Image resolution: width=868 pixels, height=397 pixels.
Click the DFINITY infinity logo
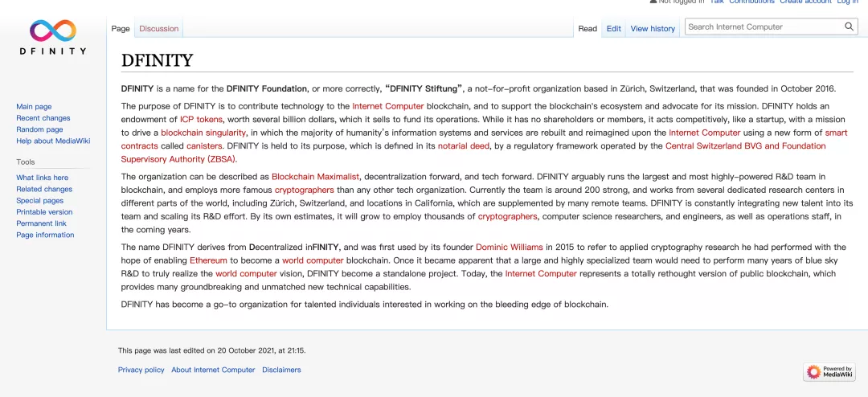(x=53, y=37)
